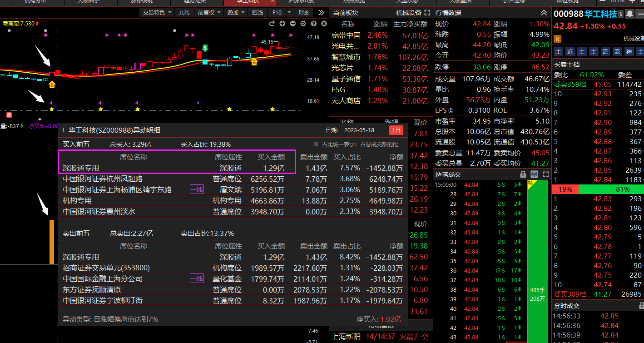The height and width of the screenshot is (343, 644).
Task: Click the green 81% portion of the buy-sell ratio bar
Action: click(611, 189)
